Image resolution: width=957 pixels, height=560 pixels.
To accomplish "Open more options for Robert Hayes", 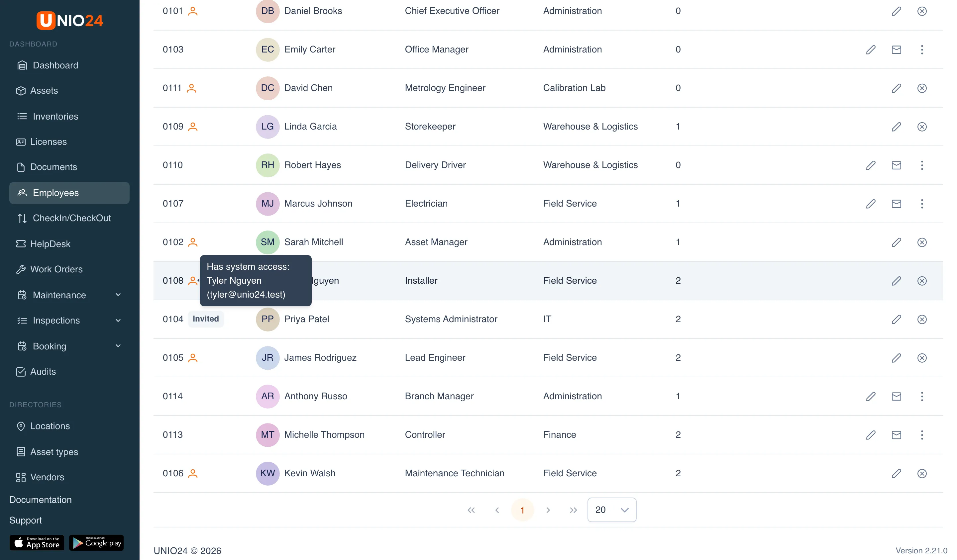I will [x=922, y=165].
